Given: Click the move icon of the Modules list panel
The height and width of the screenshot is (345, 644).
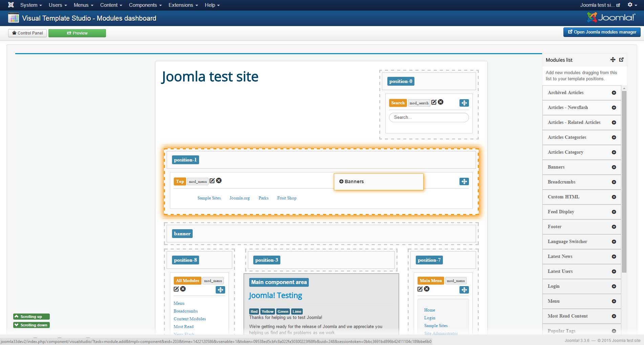Looking at the screenshot, I should [613, 60].
